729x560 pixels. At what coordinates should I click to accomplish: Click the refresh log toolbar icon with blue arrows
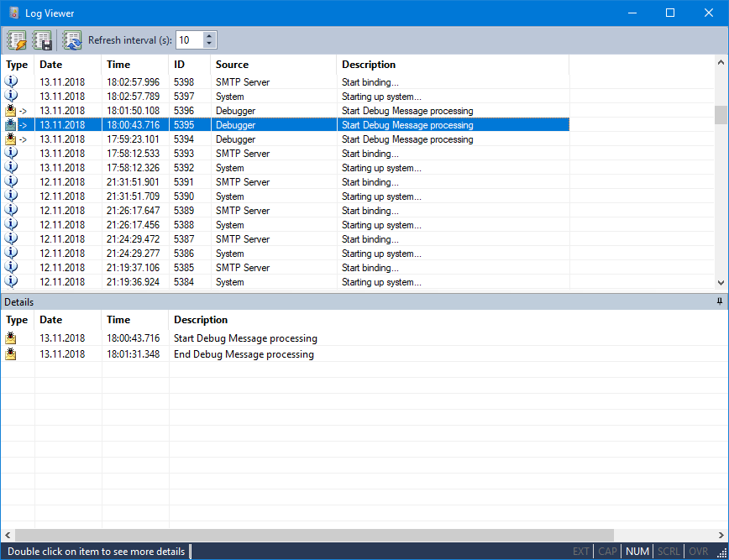[x=72, y=40]
